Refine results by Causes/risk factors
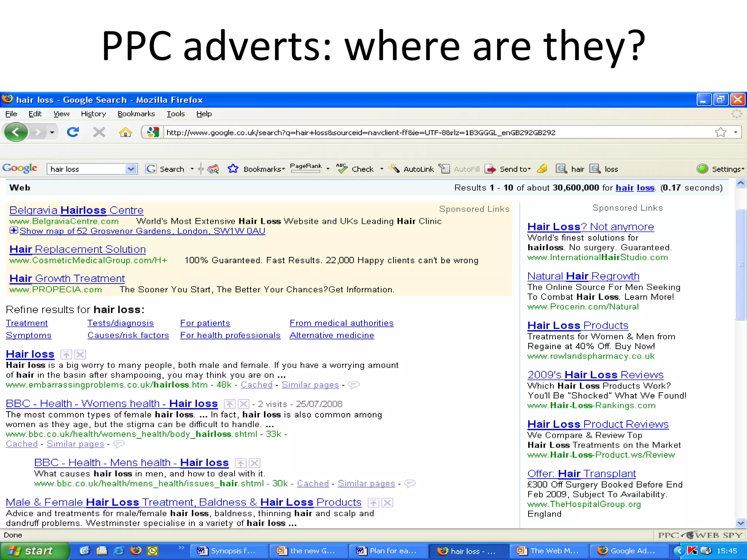 (x=128, y=335)
